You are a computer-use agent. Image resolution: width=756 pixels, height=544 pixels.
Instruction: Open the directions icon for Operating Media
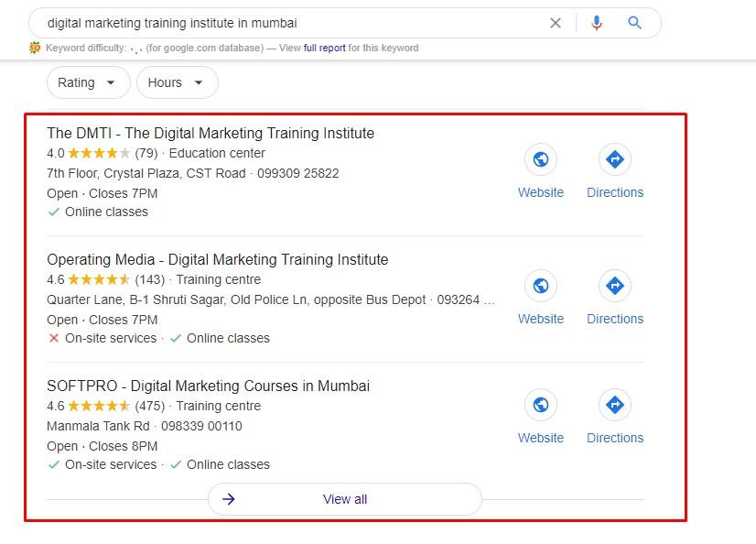coord(615,286)
